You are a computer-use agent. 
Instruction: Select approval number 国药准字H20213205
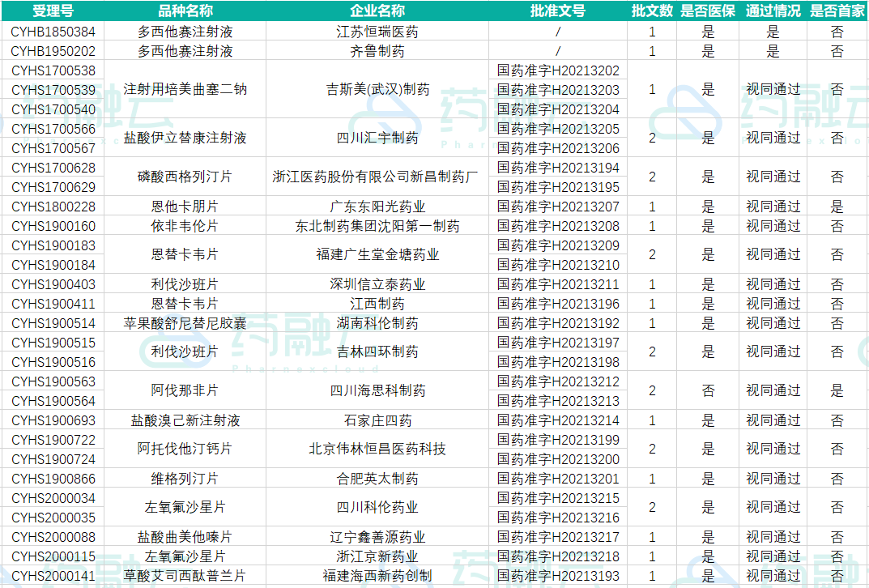pyautogui.click(x=557, y=129)
